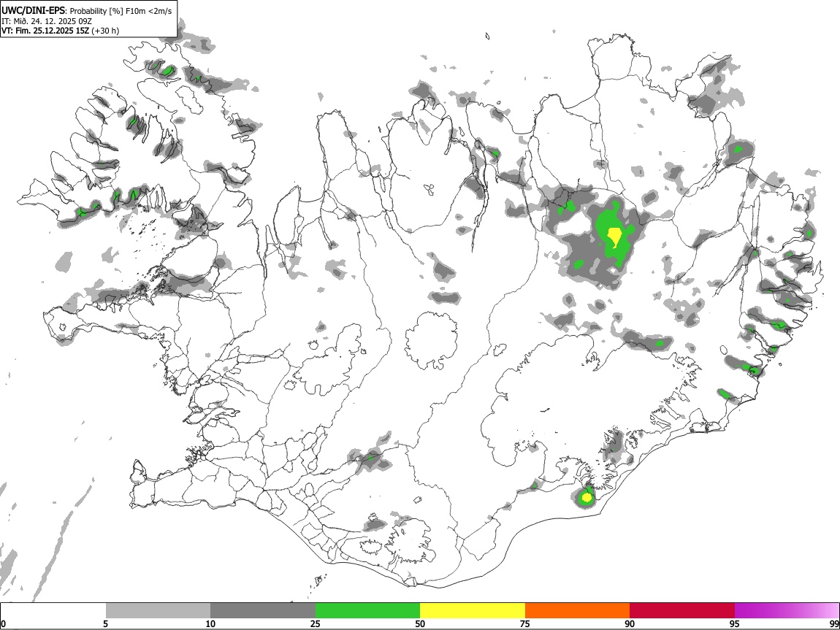Click the legend value '50'
Screen dimensions: 840x630
click(x=420, y=623)
